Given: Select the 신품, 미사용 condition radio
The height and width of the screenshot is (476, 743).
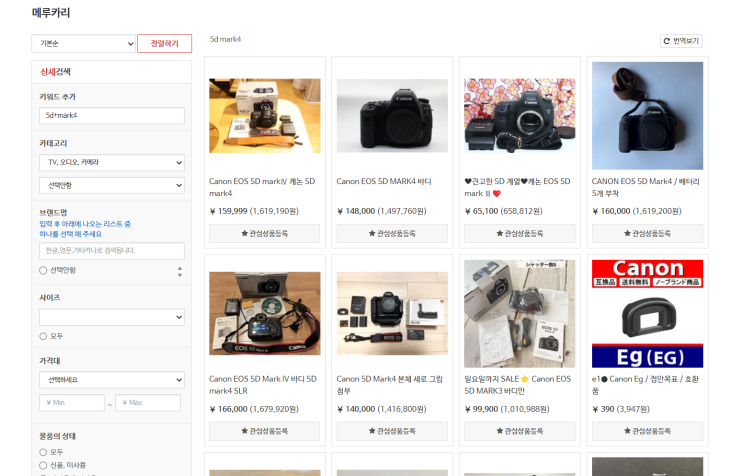Looking at the screenshot, I should tap(43, 466).
